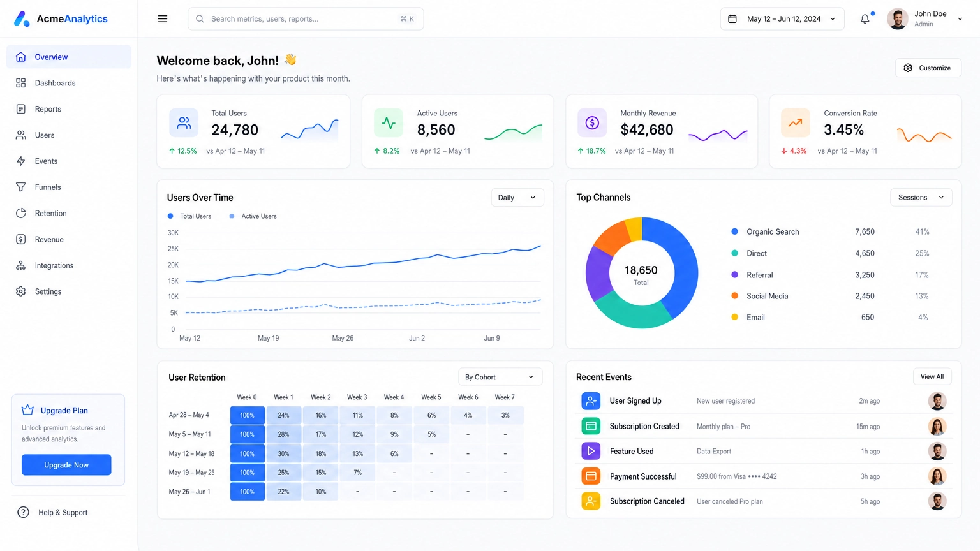This screenshot has width=980, height=551.
Task: Click the $42,680 revenue value
Action: tap(647, 130)
